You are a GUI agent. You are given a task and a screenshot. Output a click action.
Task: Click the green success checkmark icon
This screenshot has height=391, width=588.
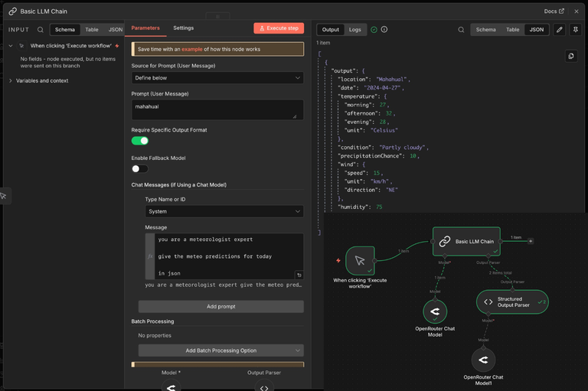coord(374,29)
